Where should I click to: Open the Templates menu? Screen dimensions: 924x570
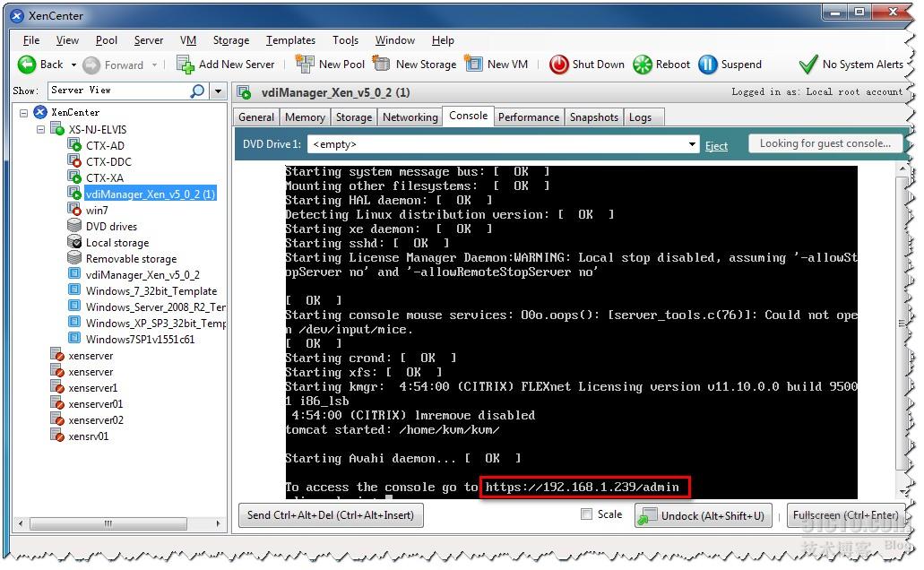[290, 40]
